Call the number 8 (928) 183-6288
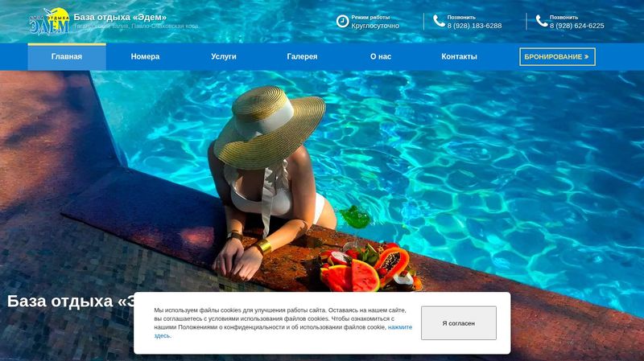The width and height of the screenshot is (644, 361). [x=474, y=26]
